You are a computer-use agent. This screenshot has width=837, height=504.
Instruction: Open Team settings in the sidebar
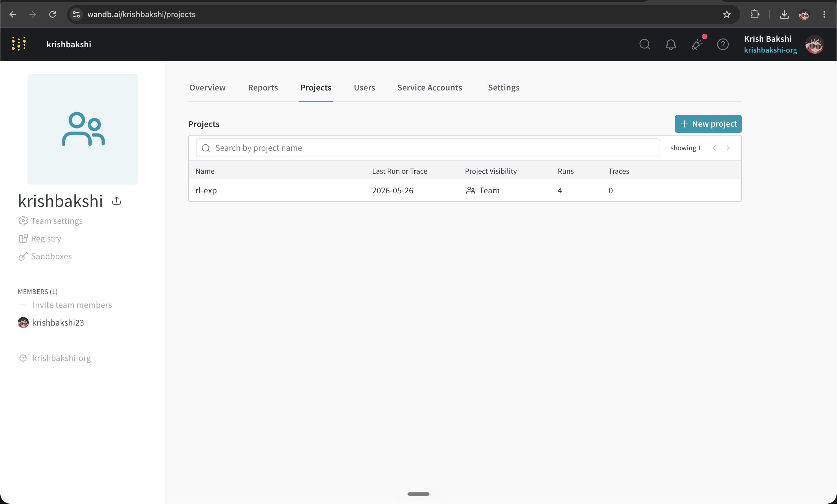(x=51, y=221)
